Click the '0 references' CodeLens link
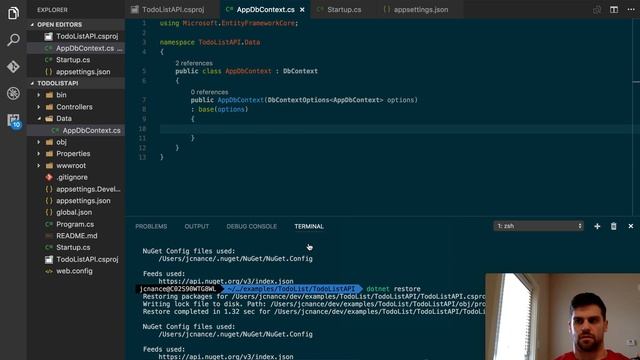Viewport: 640px width, 360px height. click(x=209, y=92)
